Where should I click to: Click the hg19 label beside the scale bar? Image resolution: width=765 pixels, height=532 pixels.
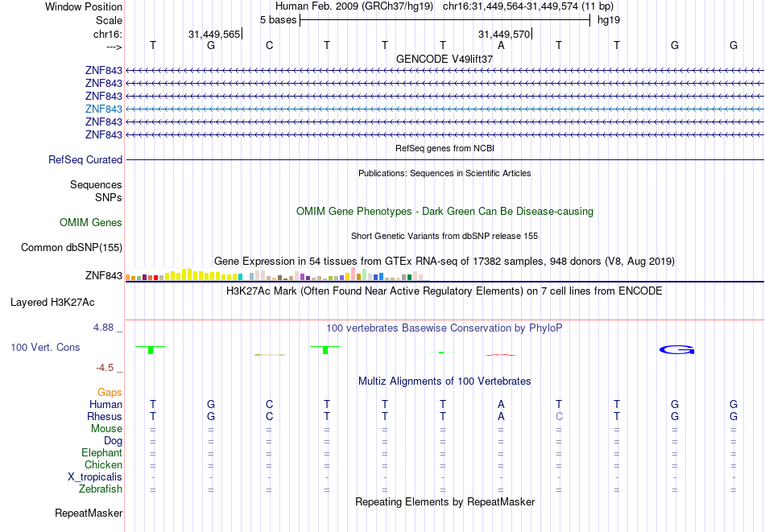point(609,20)
